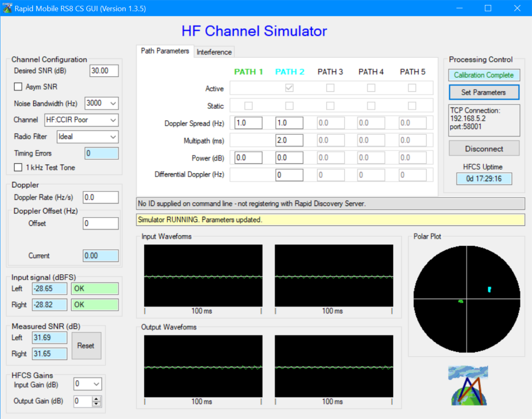Click the Disconnect button

[x=484, y=149]
